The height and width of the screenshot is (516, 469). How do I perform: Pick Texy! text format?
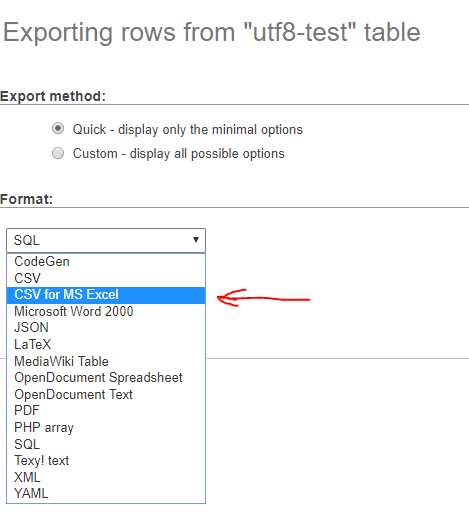106,461
